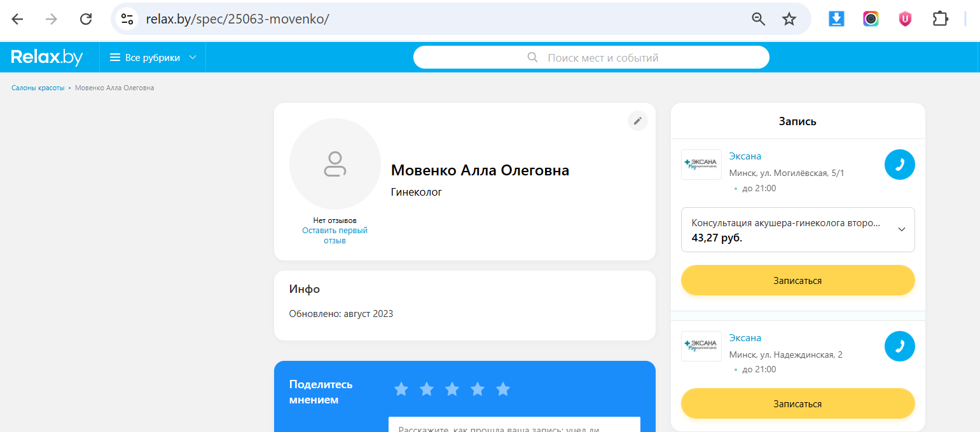Viewport: 980px width, 432px height.
Task: Open the Салоны красоты breadcrumb link
Action: pos(38,88)
